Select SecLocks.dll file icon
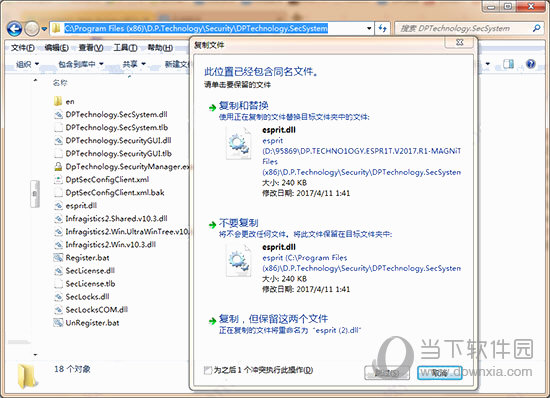 [58, 297]
